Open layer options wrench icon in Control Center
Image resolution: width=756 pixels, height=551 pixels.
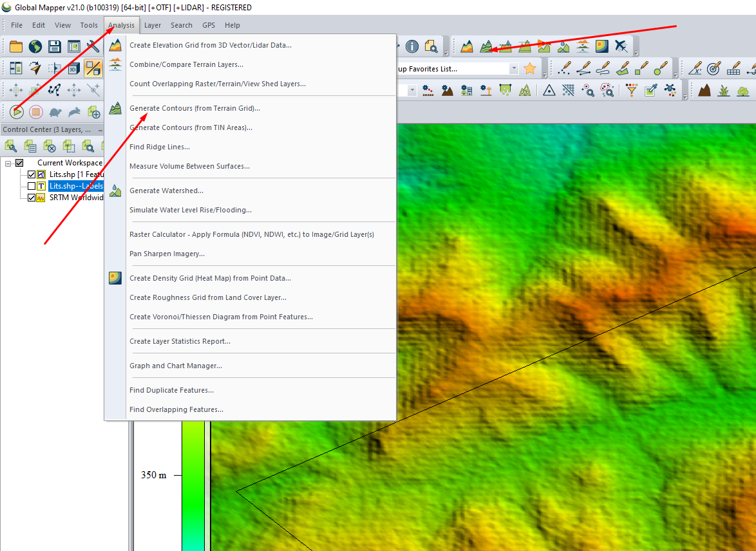point(11,145)
